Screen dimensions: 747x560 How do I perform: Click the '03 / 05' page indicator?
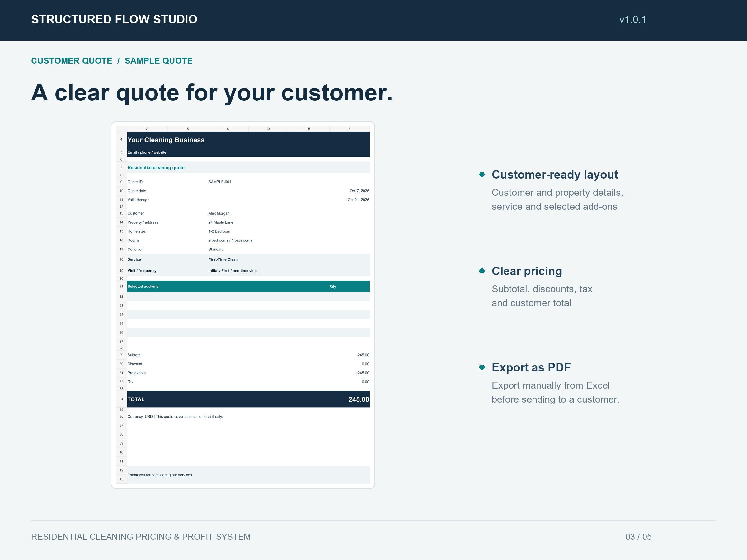[x=639, y=537]
